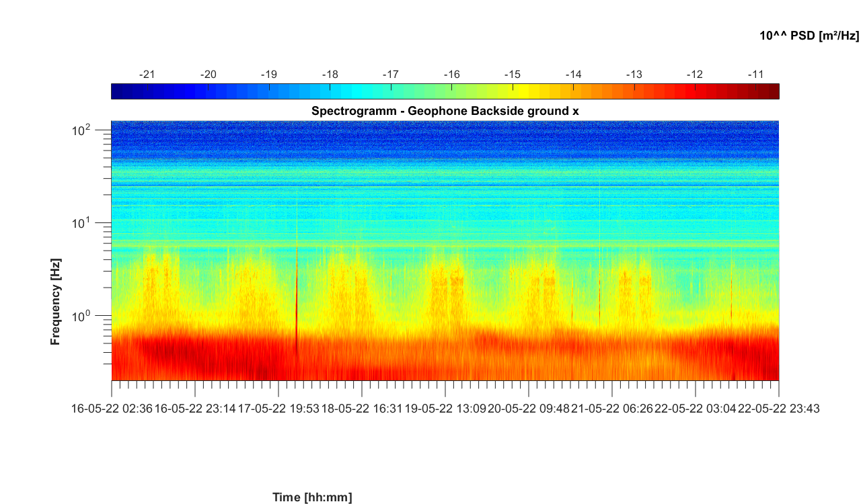Click the dark red end of the colorbar
Viewport: 861px width, 504px height.
(769, 91)
